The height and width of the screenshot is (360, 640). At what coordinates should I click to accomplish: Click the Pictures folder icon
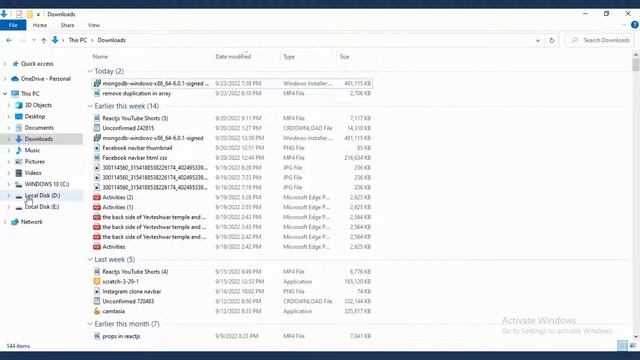click(19, 162)
